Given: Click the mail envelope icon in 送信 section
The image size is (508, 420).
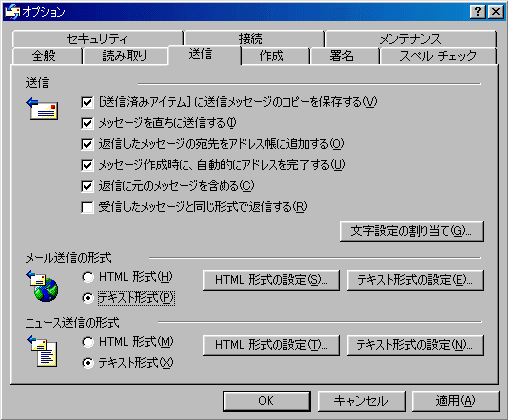Looking at the screenshot, I should [x=42, y=109].
